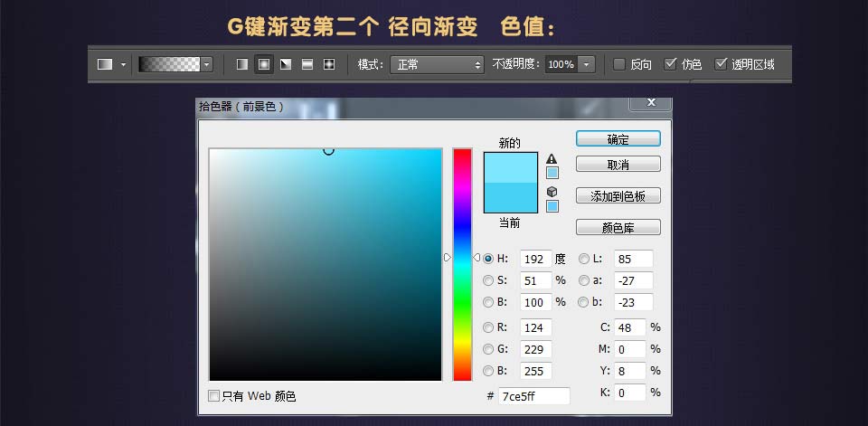
Task: Click the 确定 button
Action: (618, 139)
